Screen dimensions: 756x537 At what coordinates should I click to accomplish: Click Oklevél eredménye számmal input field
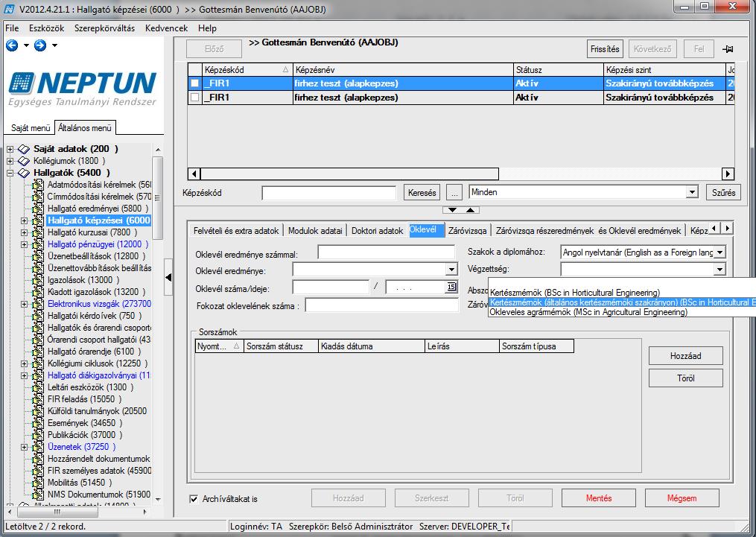pyautogui.click(x=387, y=252)
